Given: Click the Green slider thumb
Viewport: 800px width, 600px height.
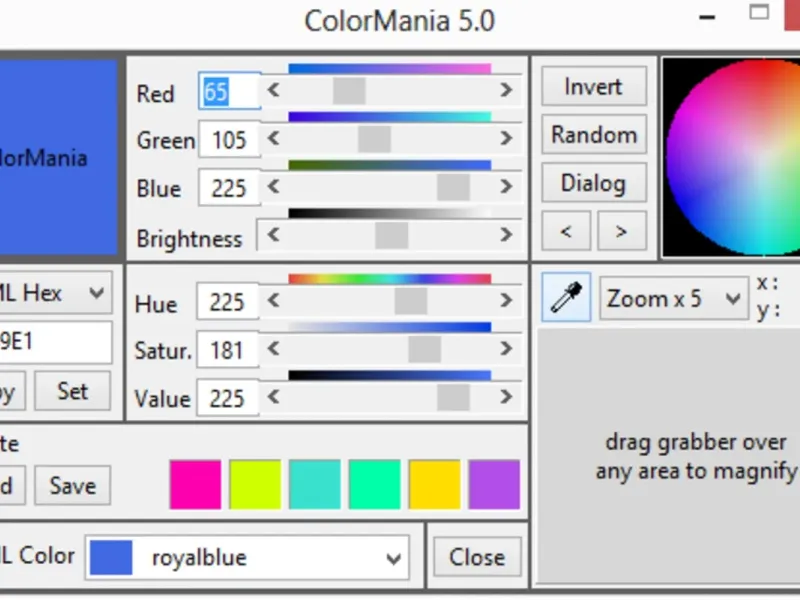Looking at the screenshot, I should [374, 139].
